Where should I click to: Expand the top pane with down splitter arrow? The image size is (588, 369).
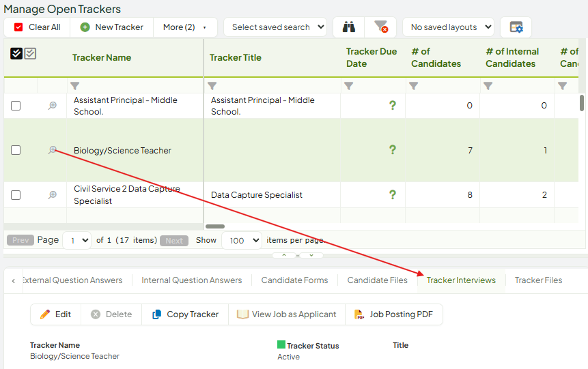tap(311, 255)
